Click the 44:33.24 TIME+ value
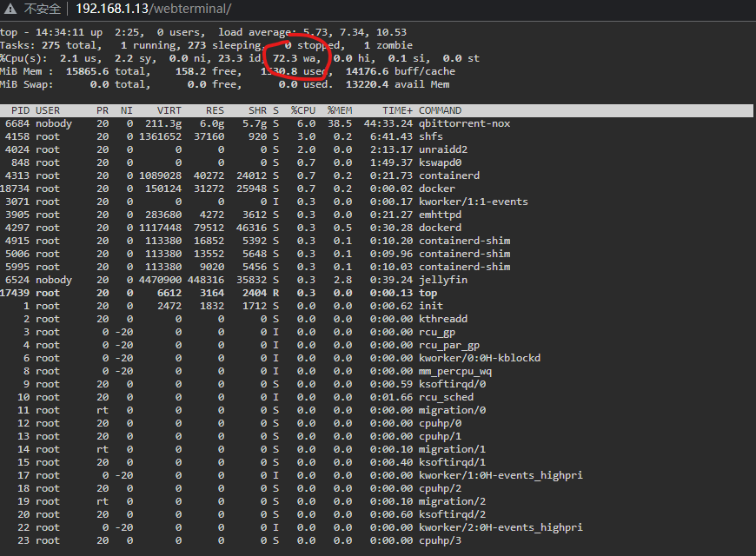756x556 pixels. pos(388,123)
